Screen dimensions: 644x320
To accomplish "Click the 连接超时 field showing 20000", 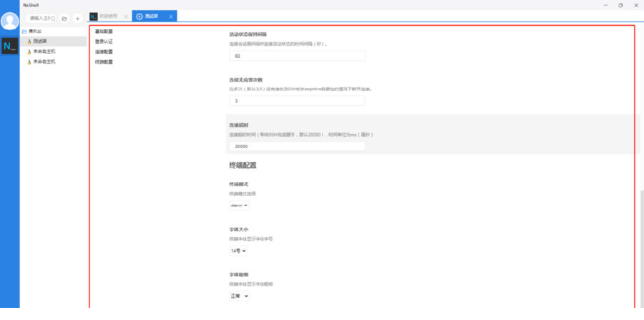I will coord(296,146).
